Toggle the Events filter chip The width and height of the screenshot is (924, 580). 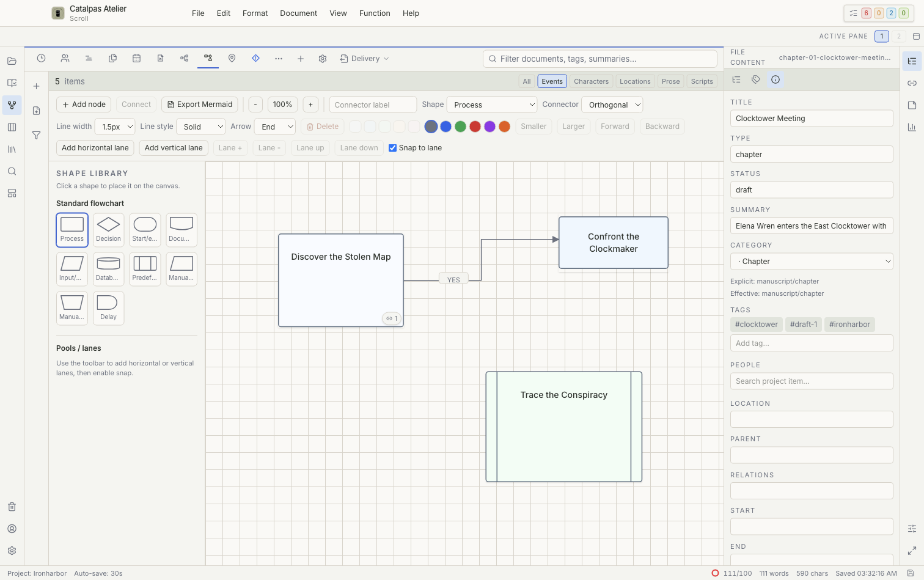[552, 81]
